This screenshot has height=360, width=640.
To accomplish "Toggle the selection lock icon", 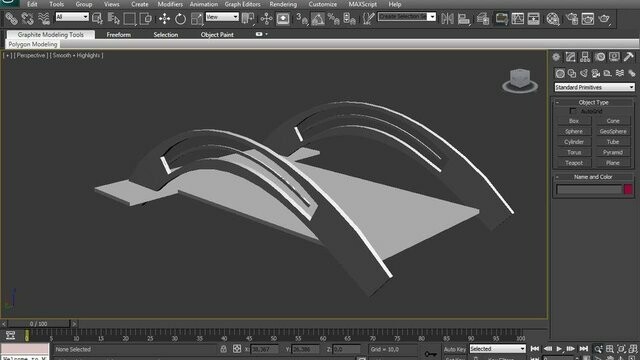I will (223, 349).
